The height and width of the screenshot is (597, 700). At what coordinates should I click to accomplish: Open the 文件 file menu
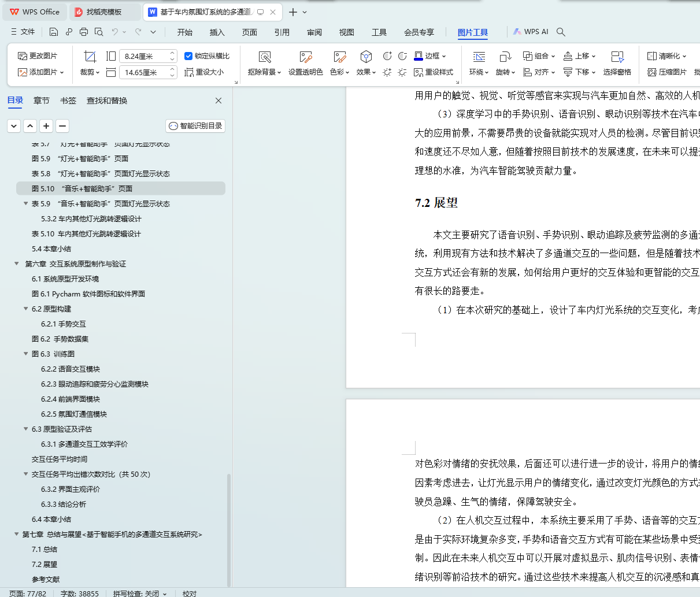[23, 32]
